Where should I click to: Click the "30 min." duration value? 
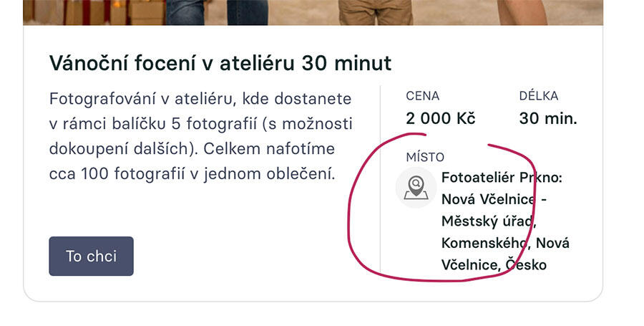click(548, 118)
